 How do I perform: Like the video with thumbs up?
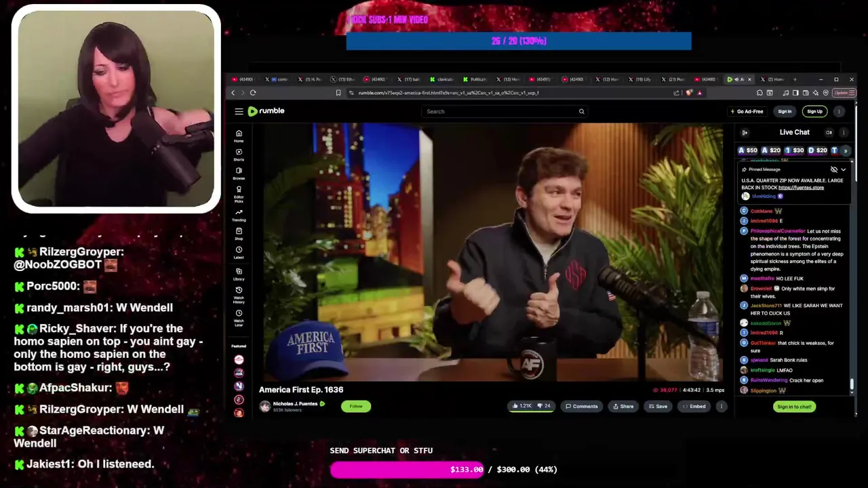pos(521,406)
